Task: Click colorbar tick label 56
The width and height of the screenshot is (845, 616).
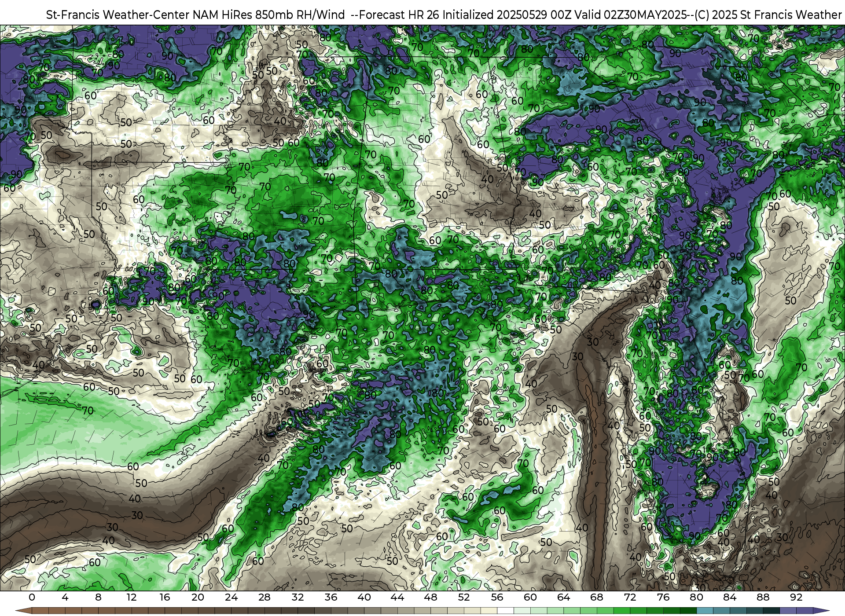Action: pyautogui.click(x=497, y=597)
